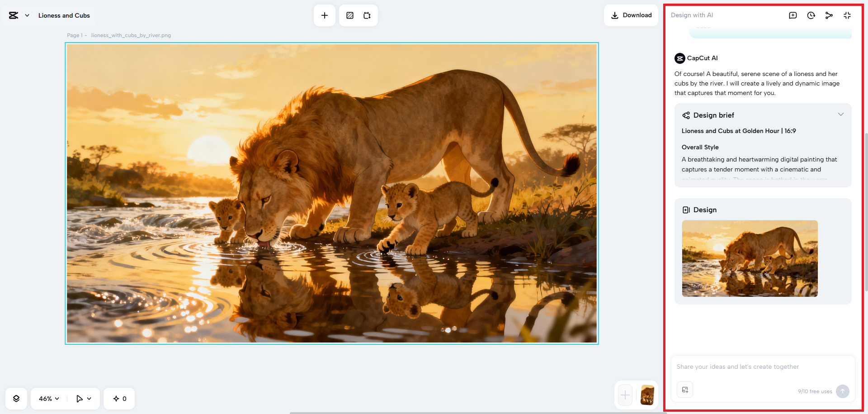Click the hatched background tool icon
The image size is (868, 414).
pos(350,15)
